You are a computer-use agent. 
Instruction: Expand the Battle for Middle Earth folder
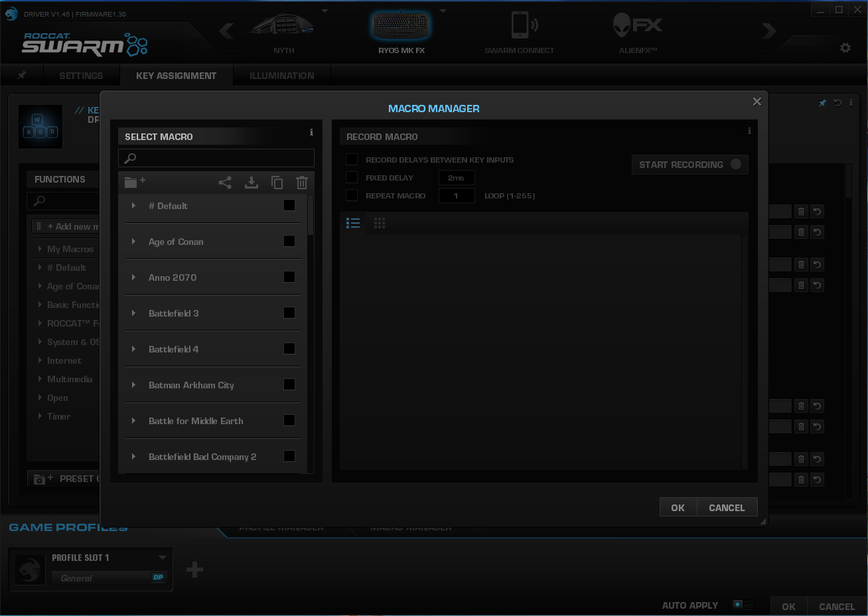[x=133, y=421]
